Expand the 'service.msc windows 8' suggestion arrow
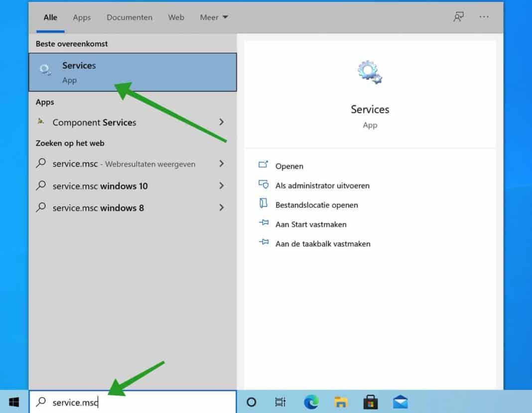532x413 pixels. point(222,208)
